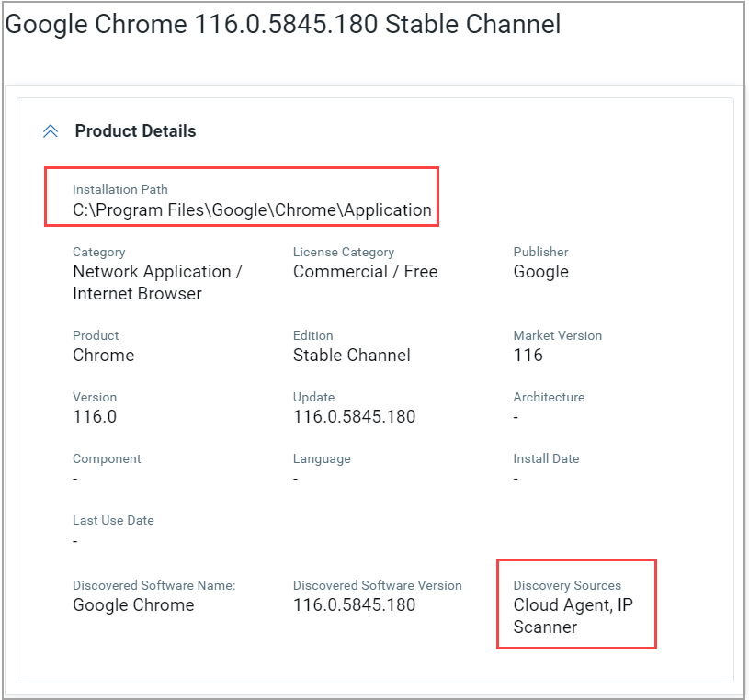This screenshot has width=749, height=700.
Task: Select the Stable Channel edition value
Action: [x=352, y=356]
